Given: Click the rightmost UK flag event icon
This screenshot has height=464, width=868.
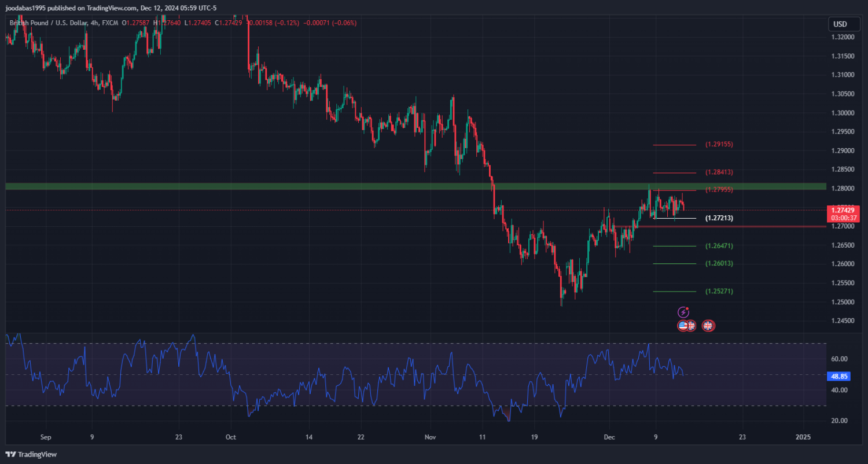Looking at the screenshot, I should [708, 326].
